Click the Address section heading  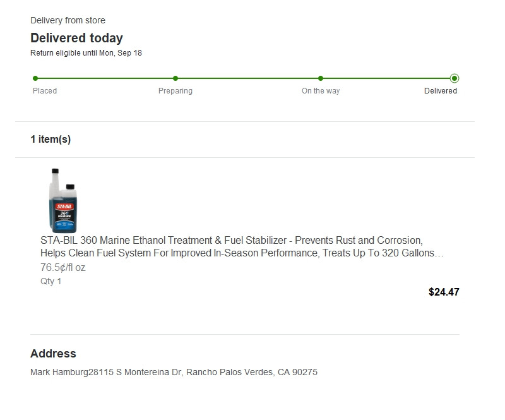tap(53, 354)
